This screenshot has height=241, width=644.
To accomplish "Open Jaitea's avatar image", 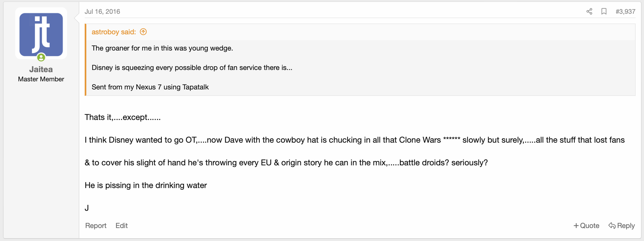I will coord(41,34).
